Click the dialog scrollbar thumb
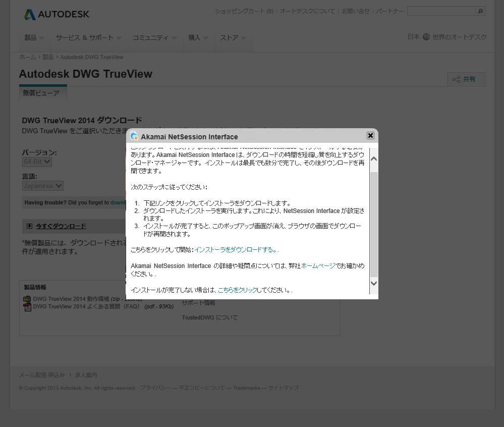The width and height of the screenshot is (504, 427). 374,224
